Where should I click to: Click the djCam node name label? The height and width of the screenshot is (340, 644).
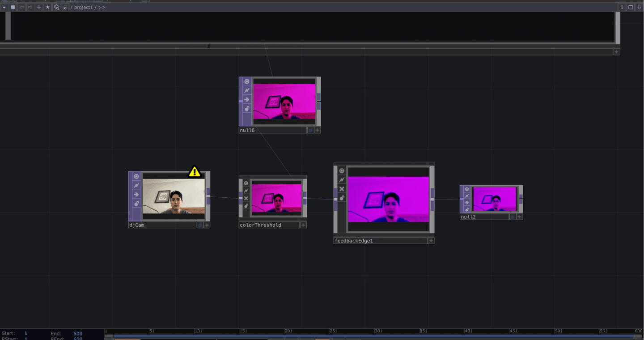137,225
